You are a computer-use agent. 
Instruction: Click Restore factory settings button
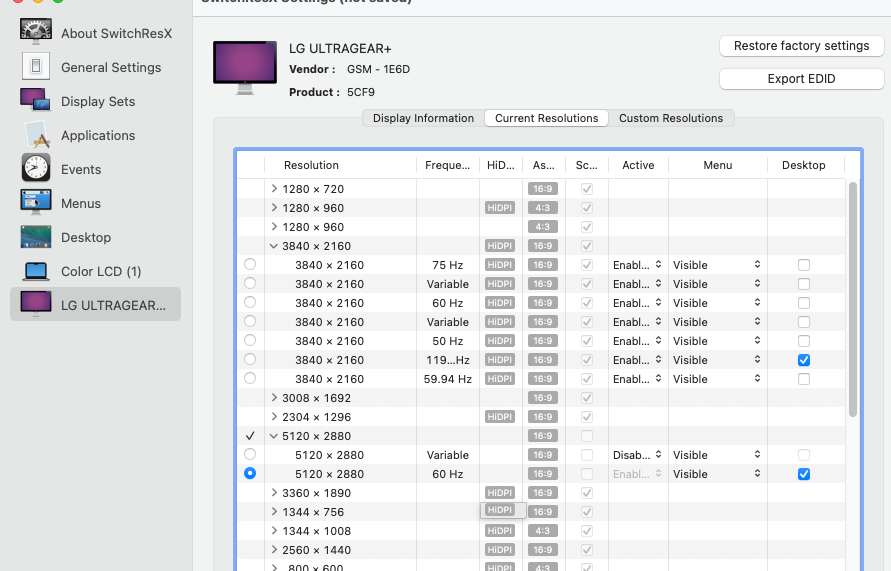point(801,45)
